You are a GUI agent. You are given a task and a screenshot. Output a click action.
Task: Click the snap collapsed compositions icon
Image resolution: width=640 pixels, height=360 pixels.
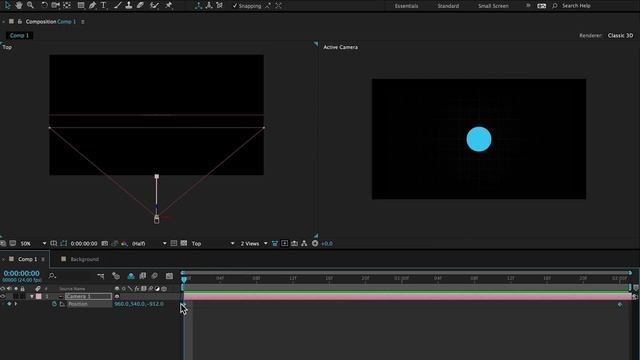(278, 6)
